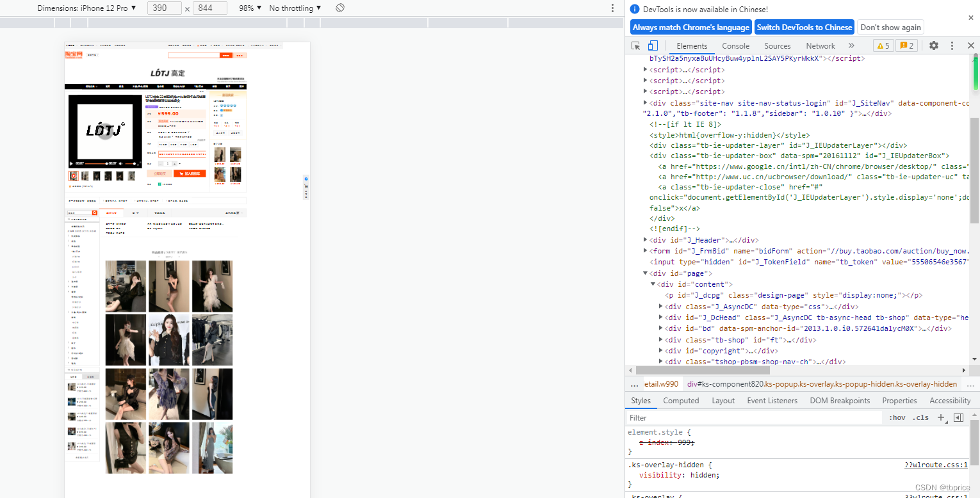Viewport: 980px width, 498px height.
Task: Collapse the div#page node
Action: click(x=646, y=273)
